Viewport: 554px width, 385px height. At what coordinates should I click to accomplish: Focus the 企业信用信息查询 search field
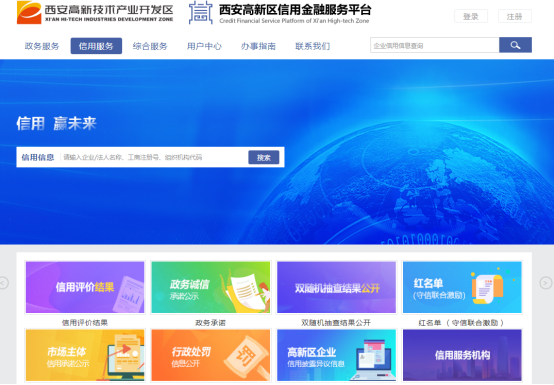435,45
